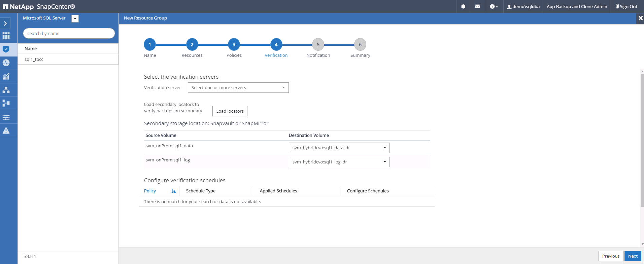Click the vertical scrollbar of the wizard

pyautogui.click(x=642, y=141)
